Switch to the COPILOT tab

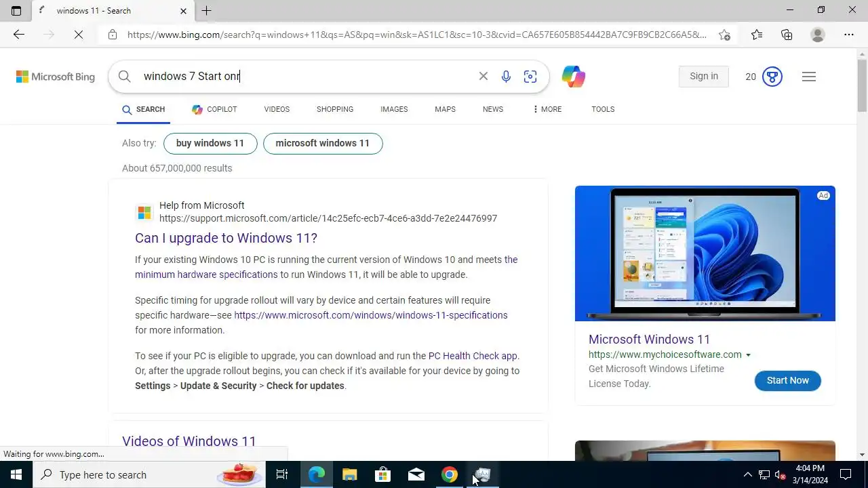214,109
